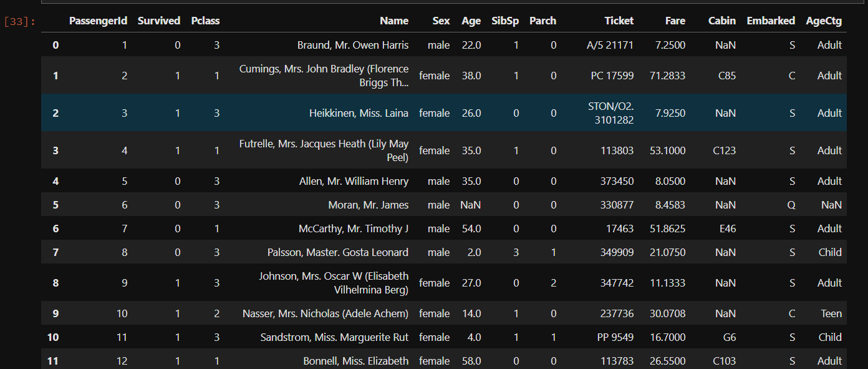
Task: Select ticket value PP 9549
Action: [x=615, y=337]
